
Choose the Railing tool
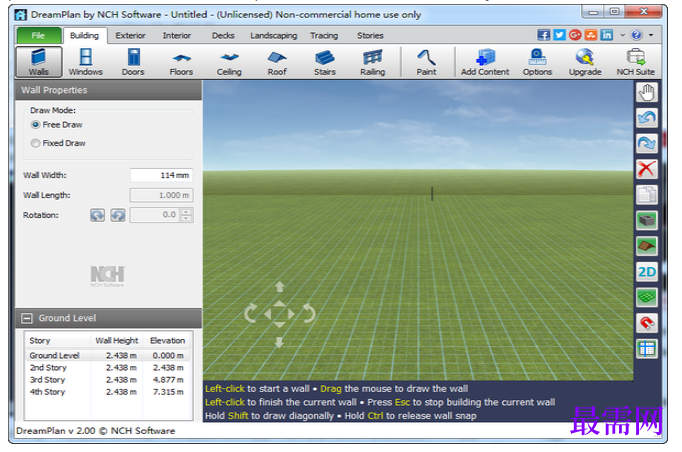tap(373, 62)
